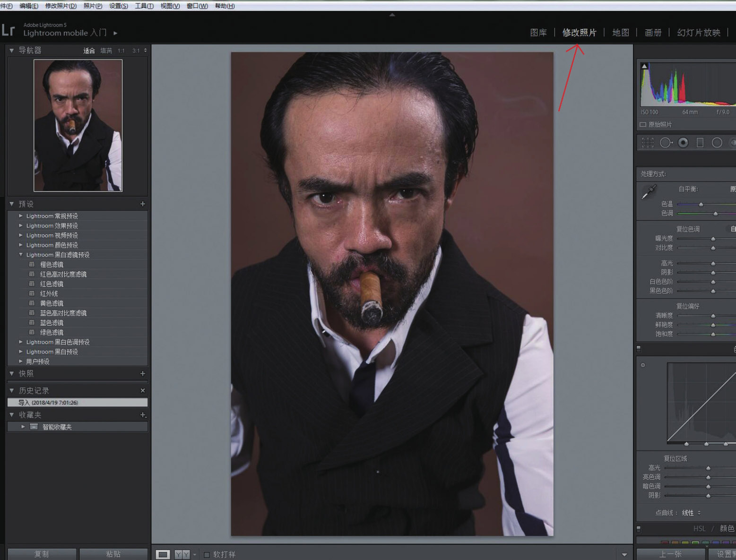
Task: Select the Spot Removal tool
Action: coord(666,142)
